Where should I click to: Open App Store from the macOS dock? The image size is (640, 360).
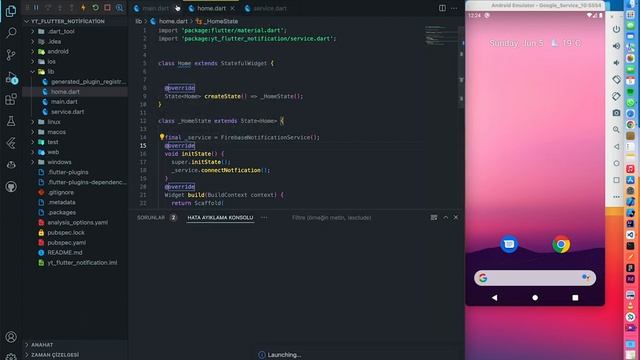click(631, 180)
